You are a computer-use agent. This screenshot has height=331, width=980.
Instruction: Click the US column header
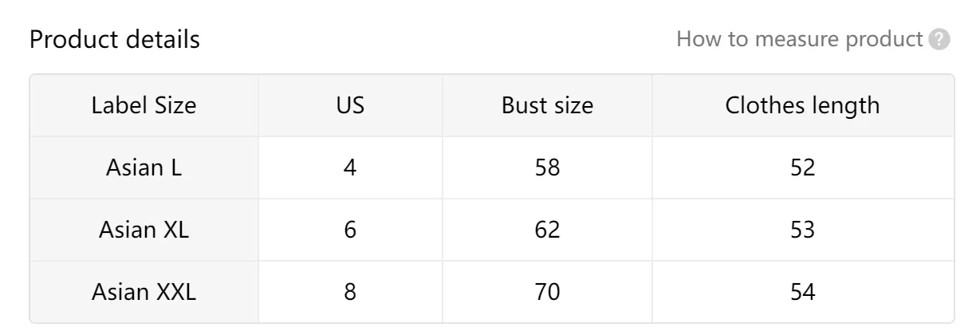(350, 105)
